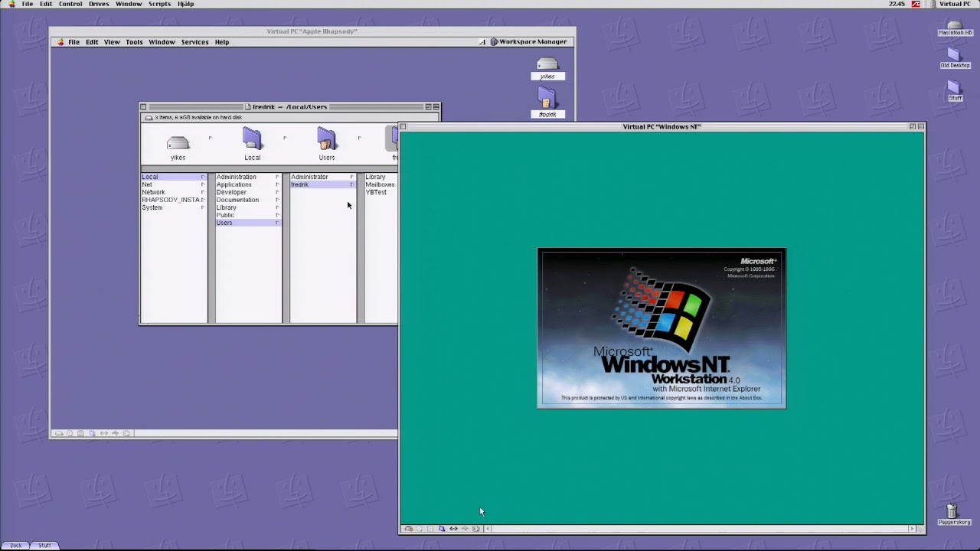Screen dimensions: 980x551
Task: Click the Dock tab at bottom left
Action: [16, 546]
